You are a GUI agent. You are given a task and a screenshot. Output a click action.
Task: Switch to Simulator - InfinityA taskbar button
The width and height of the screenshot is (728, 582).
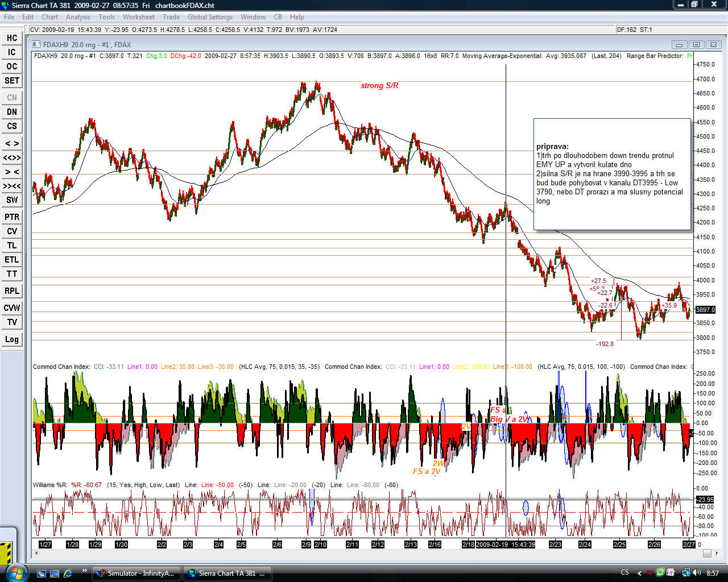136,573
